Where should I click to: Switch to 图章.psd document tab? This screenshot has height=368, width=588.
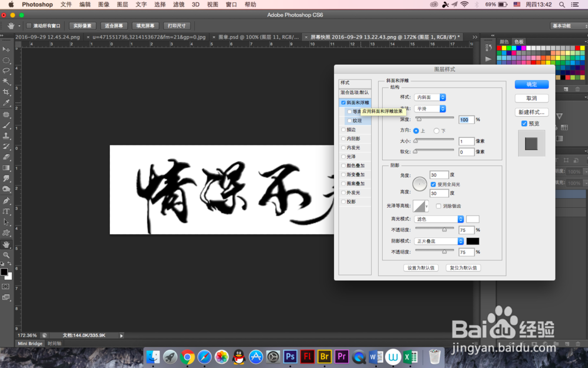click(258, 37)
